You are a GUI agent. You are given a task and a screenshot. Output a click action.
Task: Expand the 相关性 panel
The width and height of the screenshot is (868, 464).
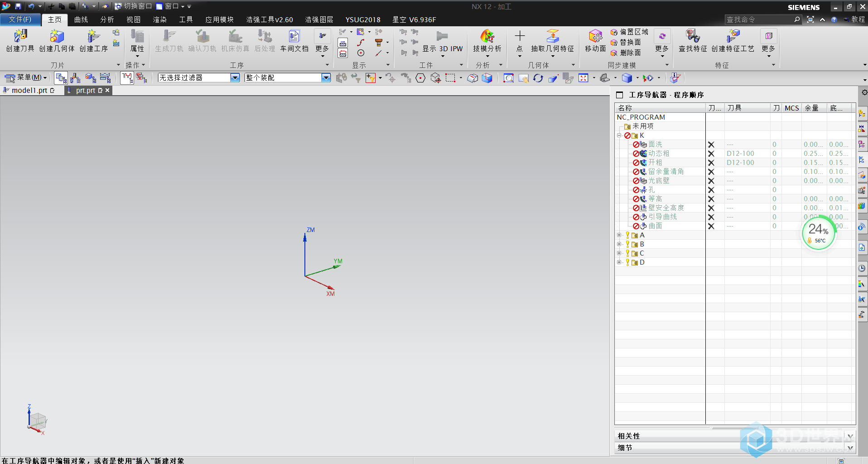850,436
